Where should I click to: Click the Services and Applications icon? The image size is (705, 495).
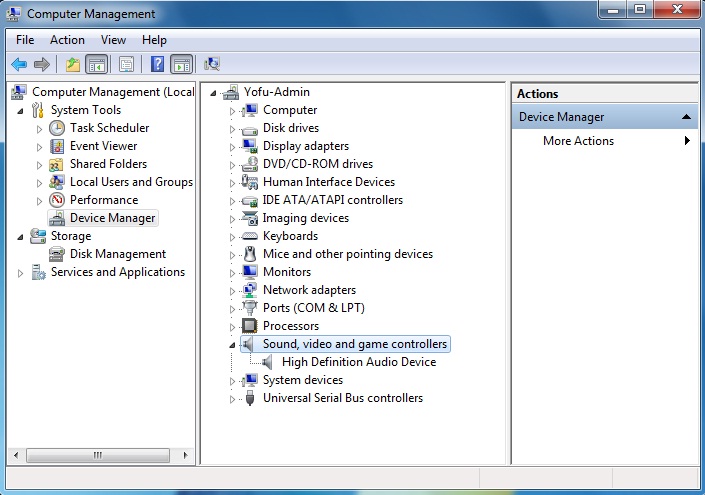(38, 272)
